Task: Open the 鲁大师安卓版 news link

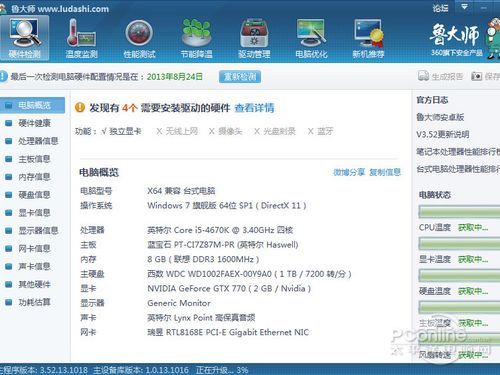Action: point(440,117)
